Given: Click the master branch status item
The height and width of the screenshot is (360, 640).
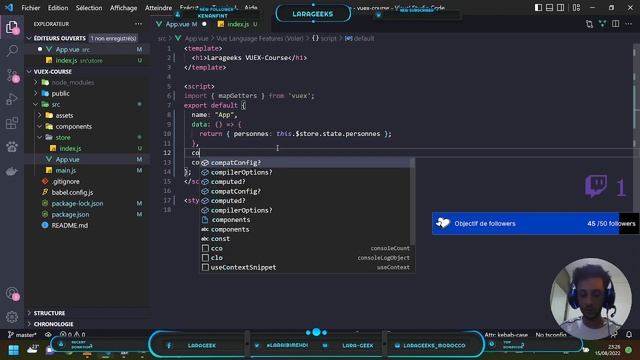Looking at the screenshot, I should pos(22,335).
